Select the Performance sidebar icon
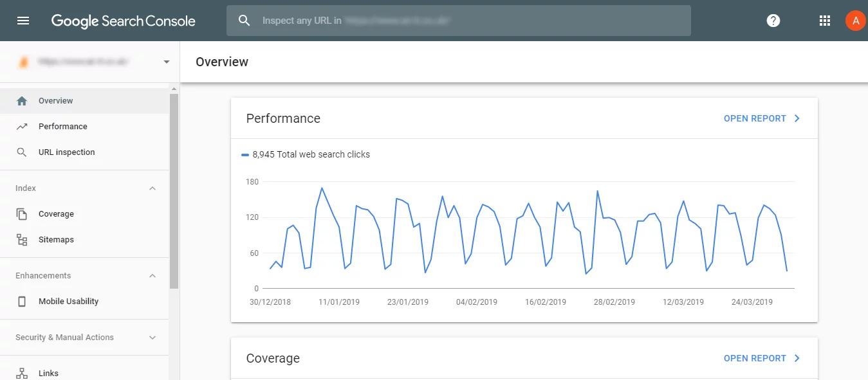The width and height of the screenshot is (868, 380). click(22, 126)
